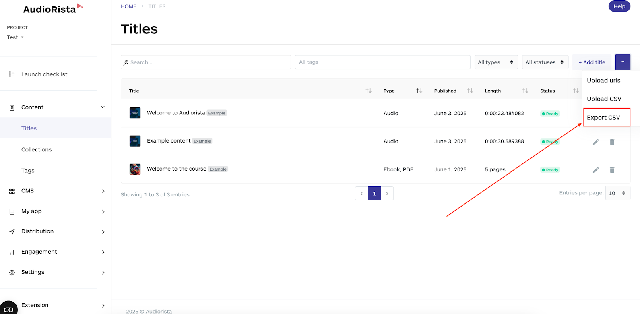Open the Example content thumbnail

pyautogui.click(x=135, y=141)
